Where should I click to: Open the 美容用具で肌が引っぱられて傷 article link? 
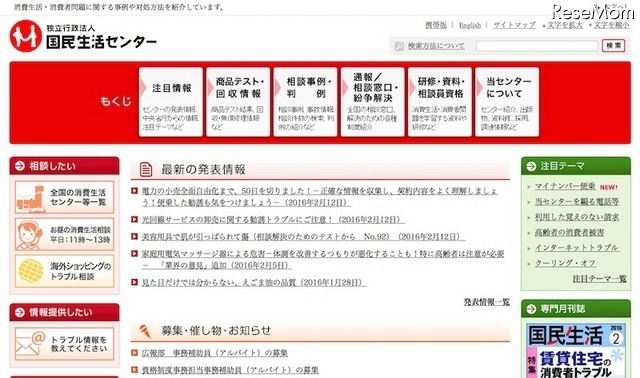point(303,237)
